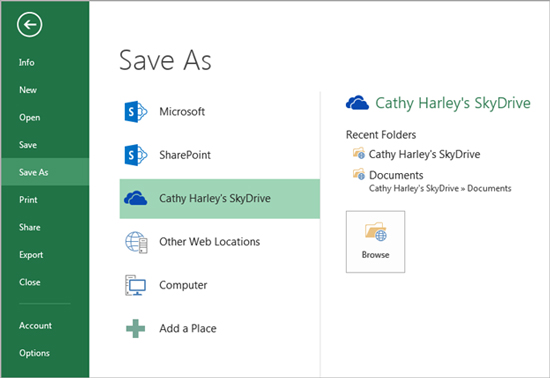550x378 pixels.
Task: Choose the Add a Place label
Action: pyautogui.click(x=188, y=329)
